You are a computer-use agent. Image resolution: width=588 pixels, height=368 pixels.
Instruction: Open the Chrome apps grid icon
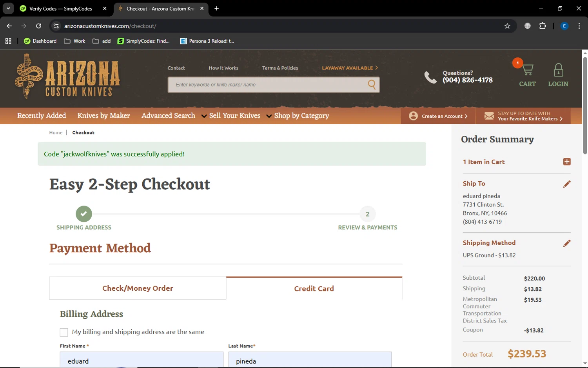(x=8, y=41)
